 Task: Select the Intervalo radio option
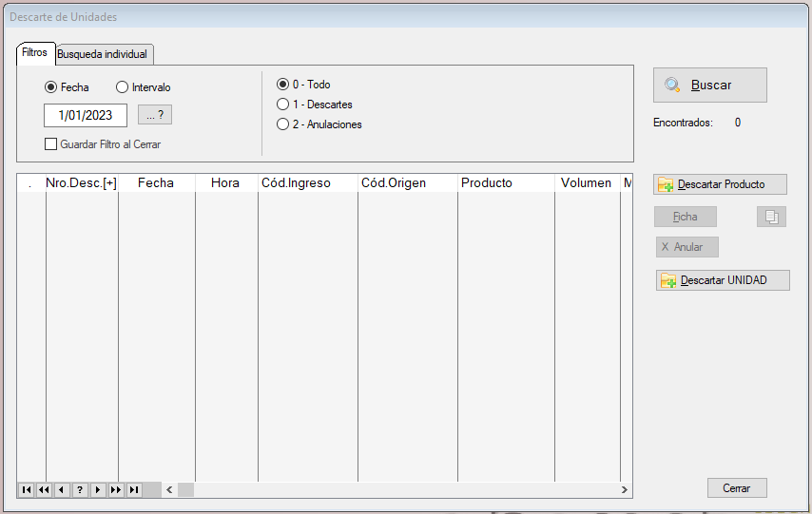click(x=122, y=87)
